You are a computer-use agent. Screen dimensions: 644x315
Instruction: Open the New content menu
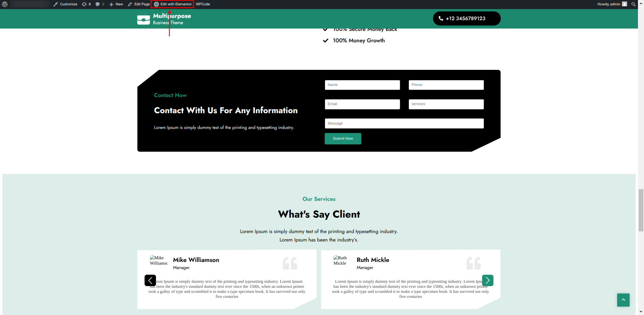click(116, 4)
